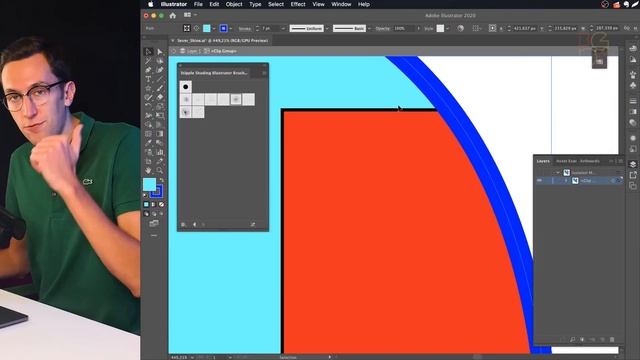Screen dimensions: 640x360
Task: Open the Recolor Artwork icon
Action: coord(460,28)
